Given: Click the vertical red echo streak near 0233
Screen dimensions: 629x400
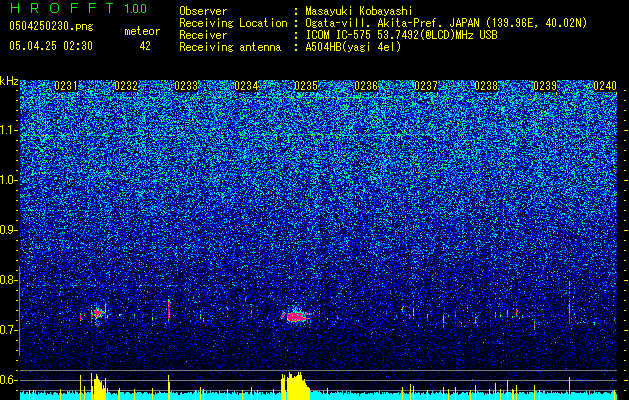Looking at the screenshot, I should pyautogui.click(x=169, y=310).
